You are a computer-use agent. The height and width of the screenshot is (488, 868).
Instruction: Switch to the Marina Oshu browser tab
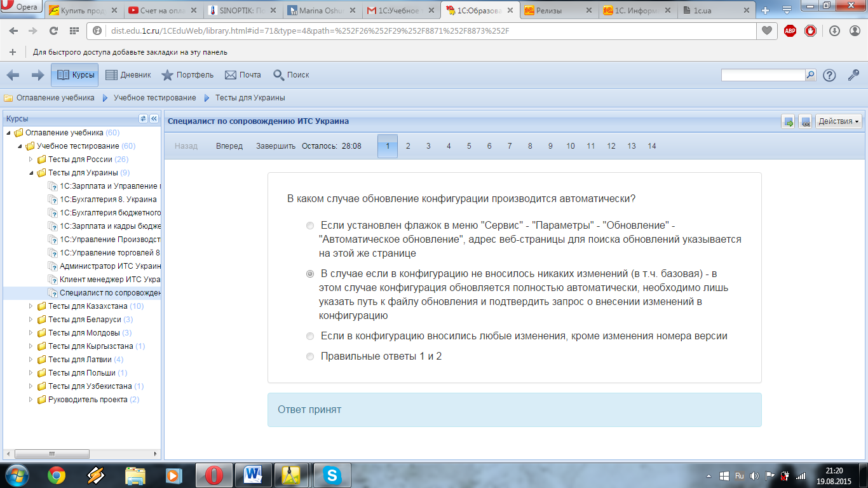pos(321,10)
